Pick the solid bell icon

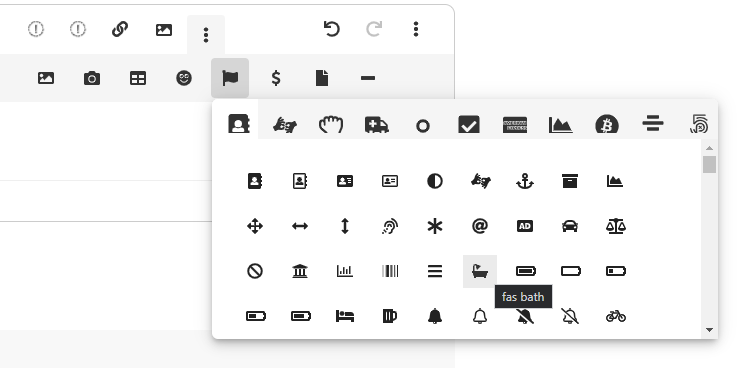[435, 316]
